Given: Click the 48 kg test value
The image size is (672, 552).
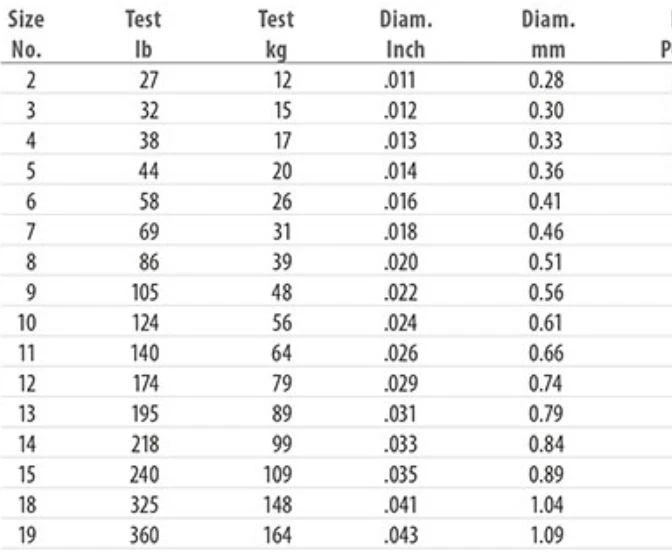Looking at the screenshot, I should [282, 293].
